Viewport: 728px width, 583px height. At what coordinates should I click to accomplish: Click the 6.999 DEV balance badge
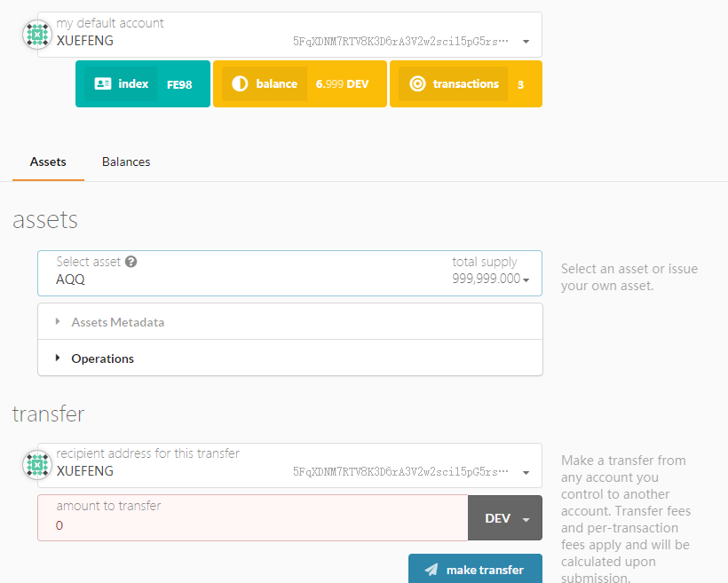[342, 84]
